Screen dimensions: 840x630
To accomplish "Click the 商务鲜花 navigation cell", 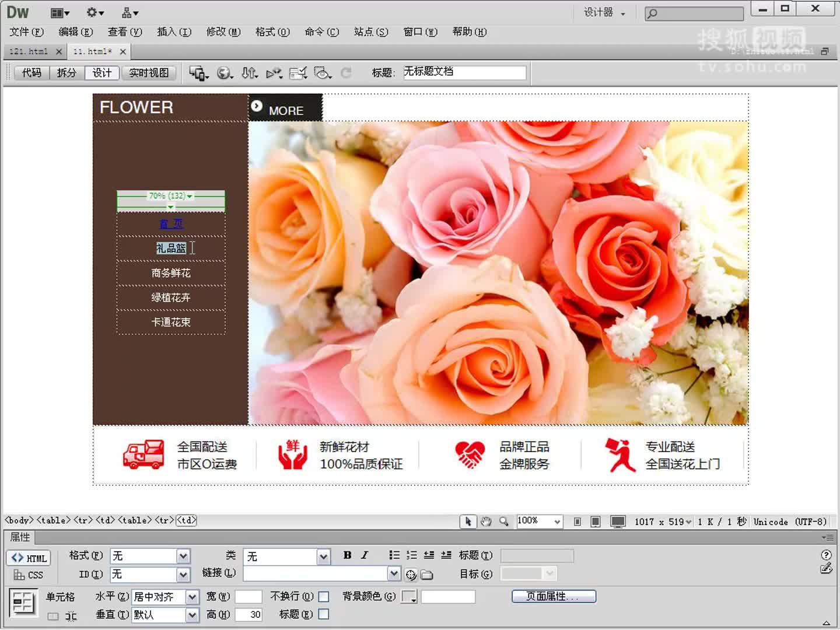I will [x=171, y=273].
